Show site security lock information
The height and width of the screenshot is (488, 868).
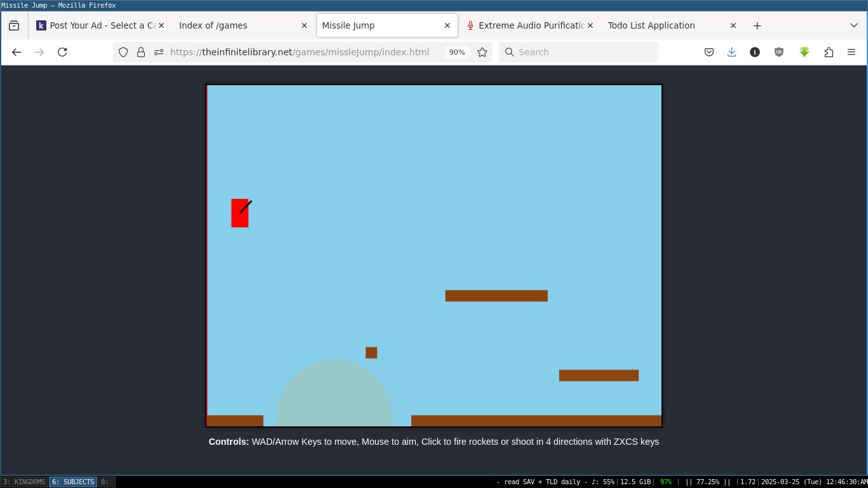coord(141,52)
